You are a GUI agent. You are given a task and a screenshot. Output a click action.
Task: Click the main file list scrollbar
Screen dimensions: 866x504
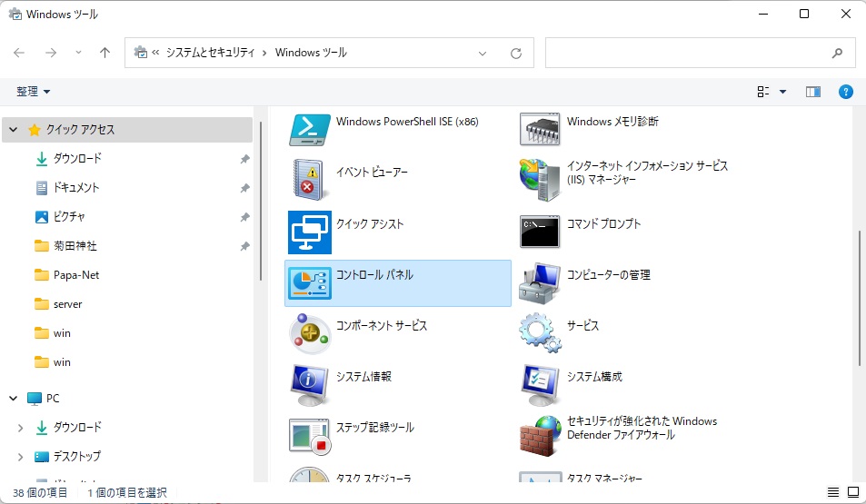(x=860, y=298)
